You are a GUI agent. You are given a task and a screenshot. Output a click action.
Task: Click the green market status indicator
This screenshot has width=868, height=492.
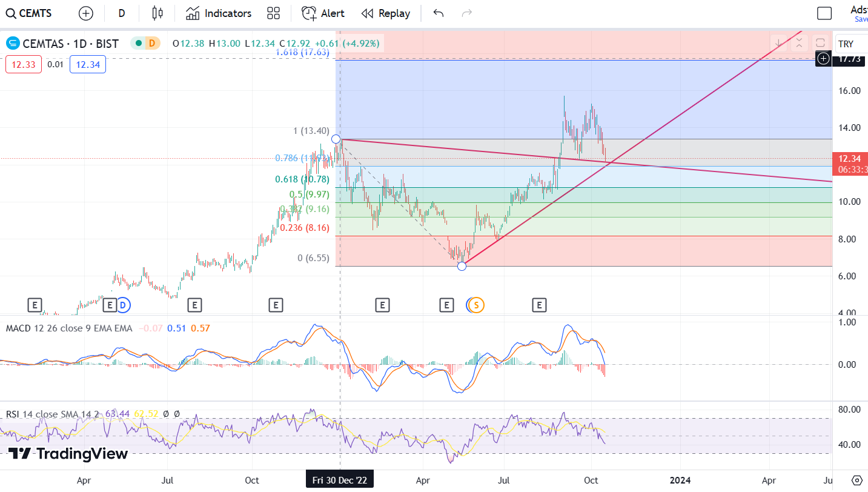coord(139,43)
